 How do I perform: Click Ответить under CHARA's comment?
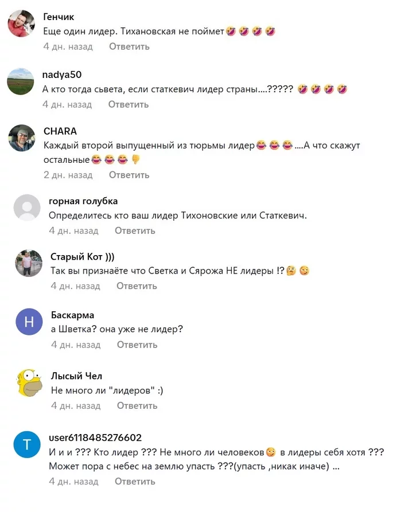129,175
